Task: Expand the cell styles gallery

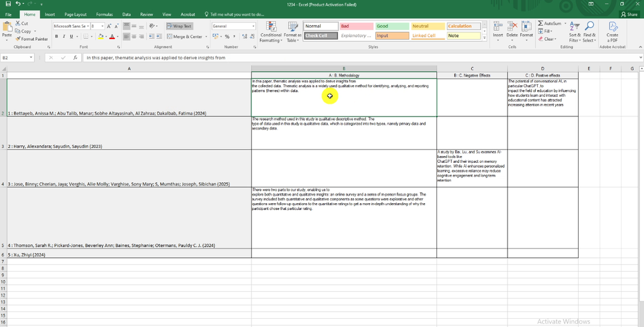Action: click(484, 38)
